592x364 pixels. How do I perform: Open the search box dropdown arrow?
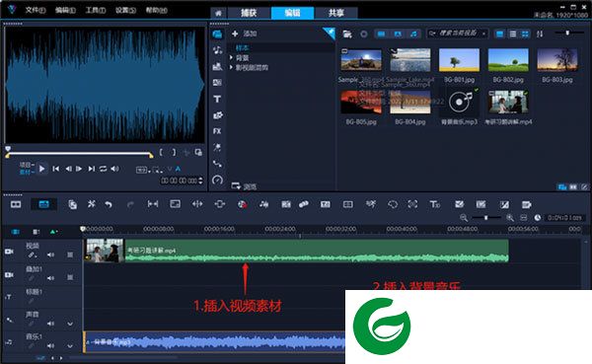[483, 34]
